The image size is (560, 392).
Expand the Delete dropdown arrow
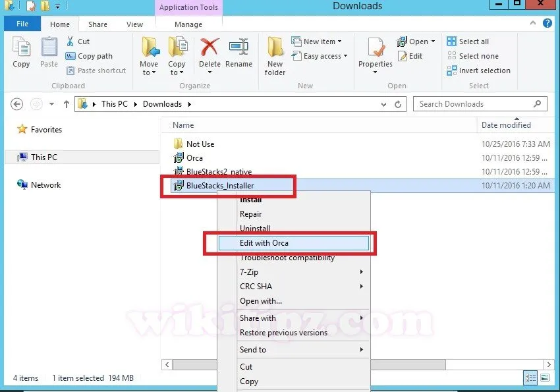coord(210,72)
